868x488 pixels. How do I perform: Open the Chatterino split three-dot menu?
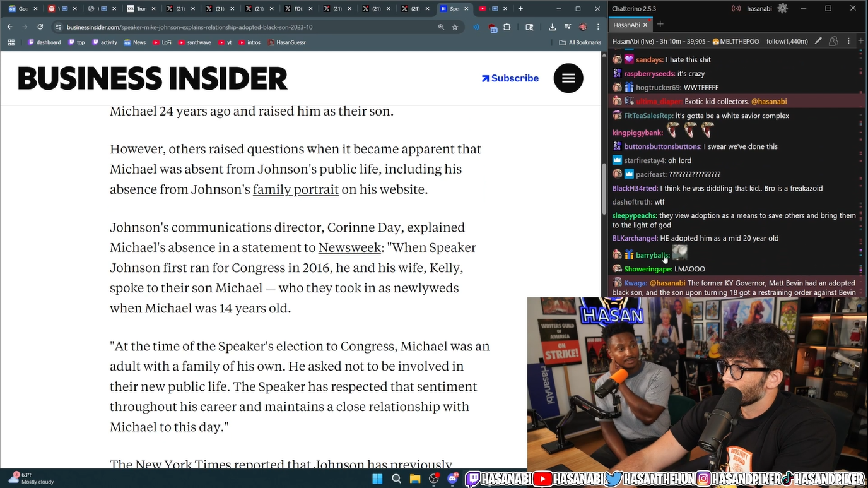pos(848,41)
